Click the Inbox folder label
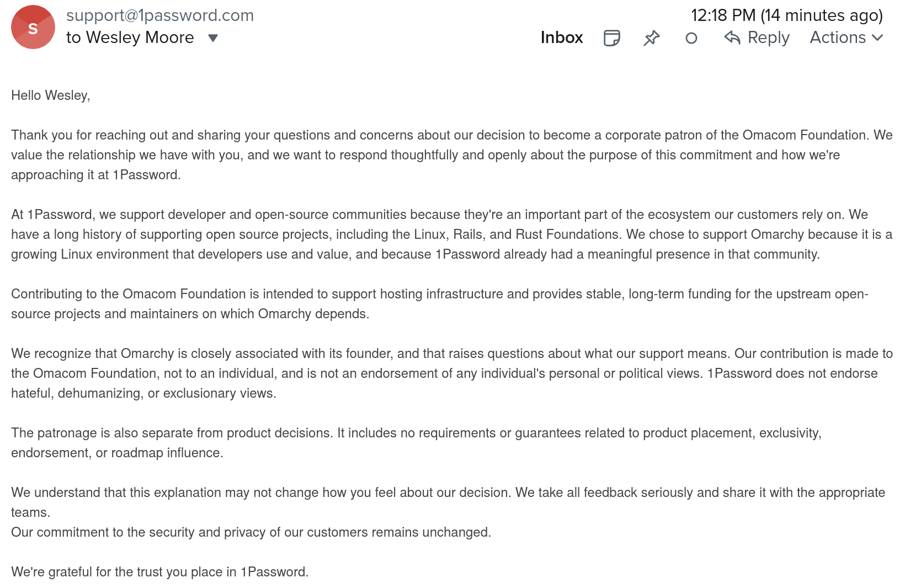This screenshot has height=588, width=905. (561, 38)
